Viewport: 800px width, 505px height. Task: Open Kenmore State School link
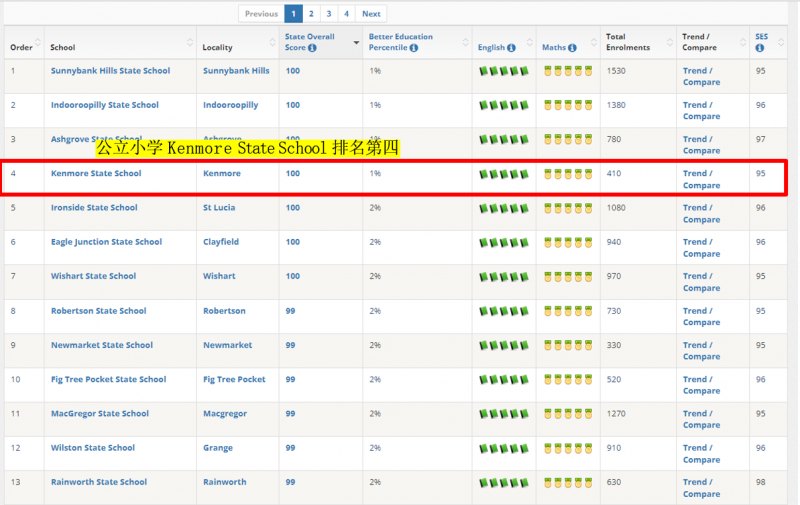point(96,173)
